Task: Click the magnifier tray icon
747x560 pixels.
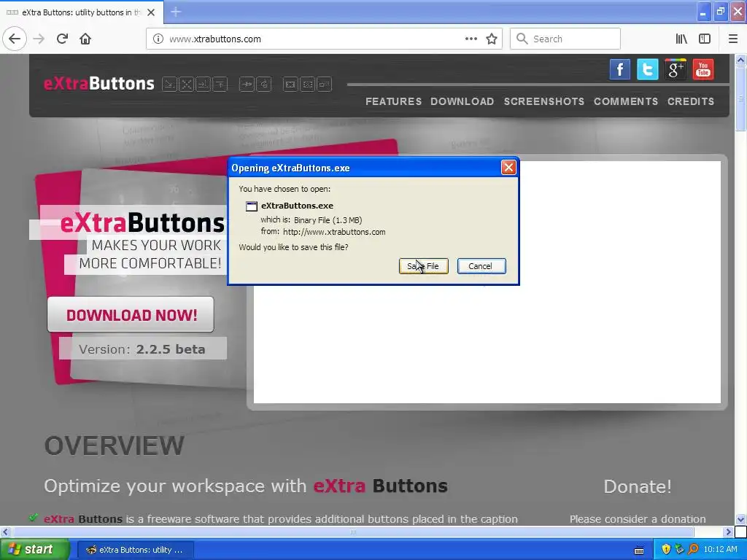Action: click(x=693, y=549)
